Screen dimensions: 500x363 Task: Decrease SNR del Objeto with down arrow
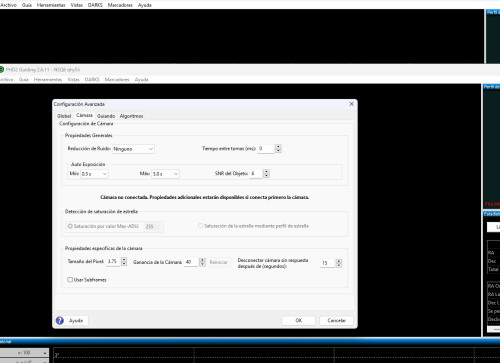pyautogui.click(x=266, y=176)
